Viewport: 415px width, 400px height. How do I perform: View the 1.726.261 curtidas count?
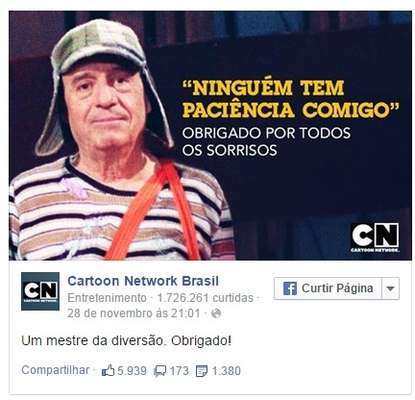(205, 298)
